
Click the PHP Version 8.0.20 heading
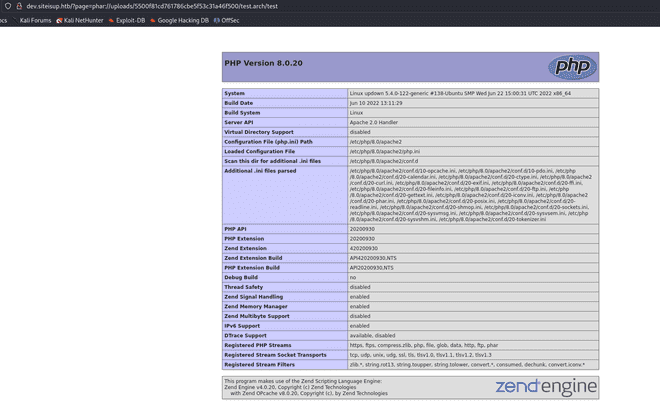pyautogui.click(x=263, y=64)
